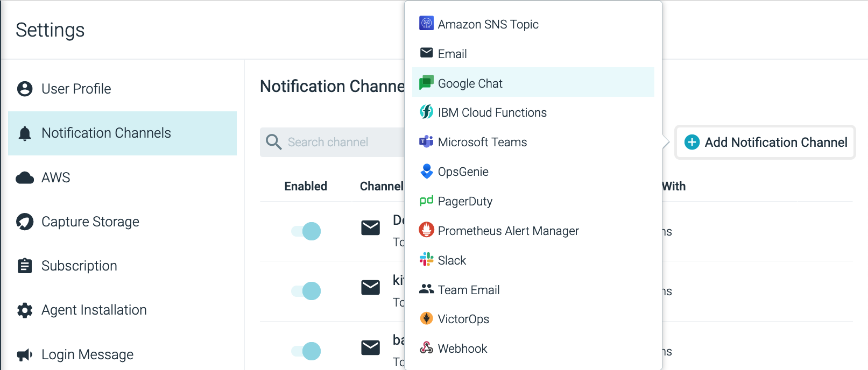Open Subscription settings
The width and height of the screenshot is (868, 370).
pos(123,266)
